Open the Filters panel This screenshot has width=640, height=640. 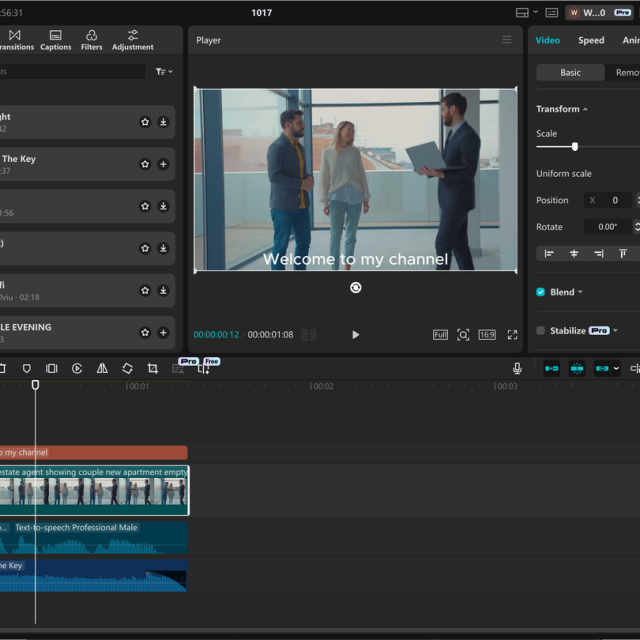pos(91,40)
